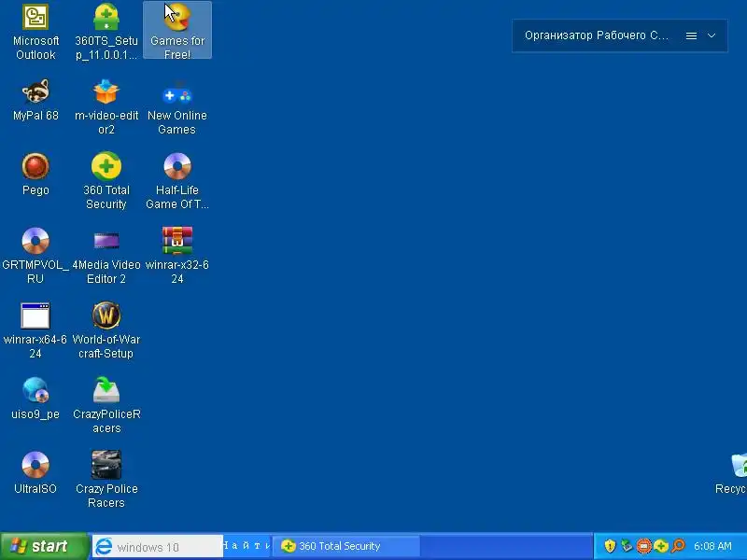The image size is (747, 560).
Task: Click the 6:08 AM system clock
Action: pyautogui.click(x=712, y=546)
